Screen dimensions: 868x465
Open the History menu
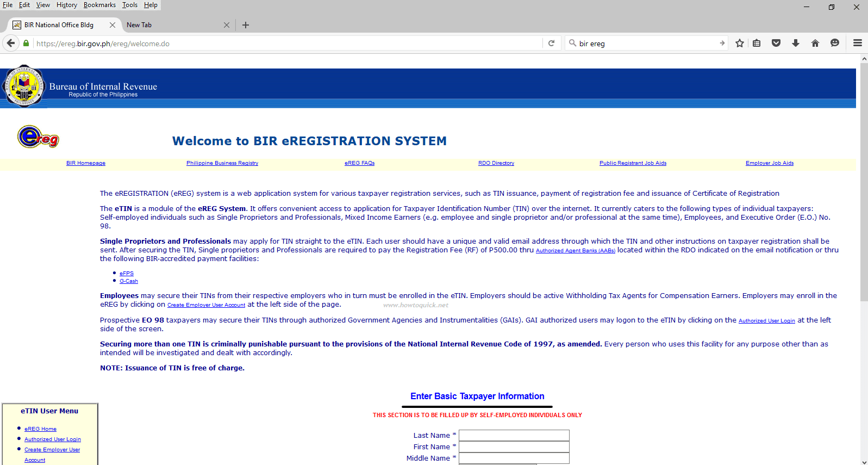(67, 5)
